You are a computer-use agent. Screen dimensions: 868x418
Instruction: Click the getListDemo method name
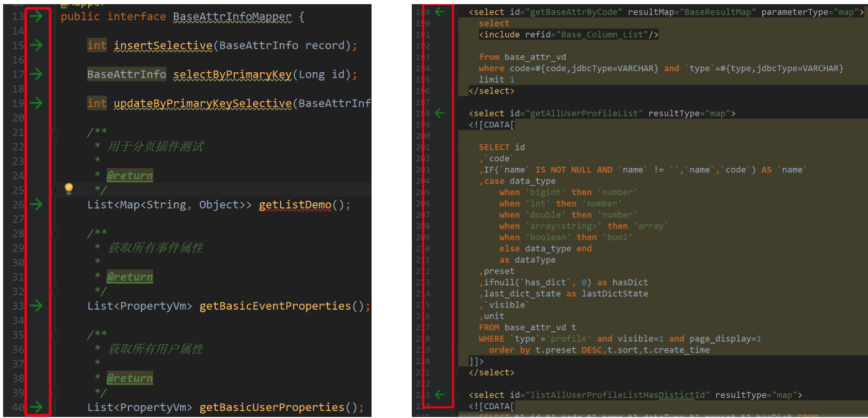pyautogui.click(x=295, y=205)
